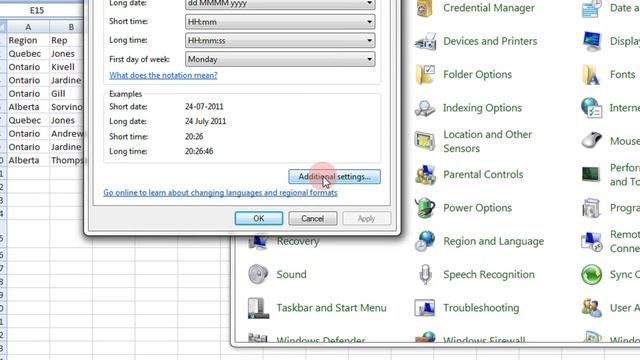Open Troubleshooting icon
Viewport: 640px width, 360px height.
coord(425,308)
